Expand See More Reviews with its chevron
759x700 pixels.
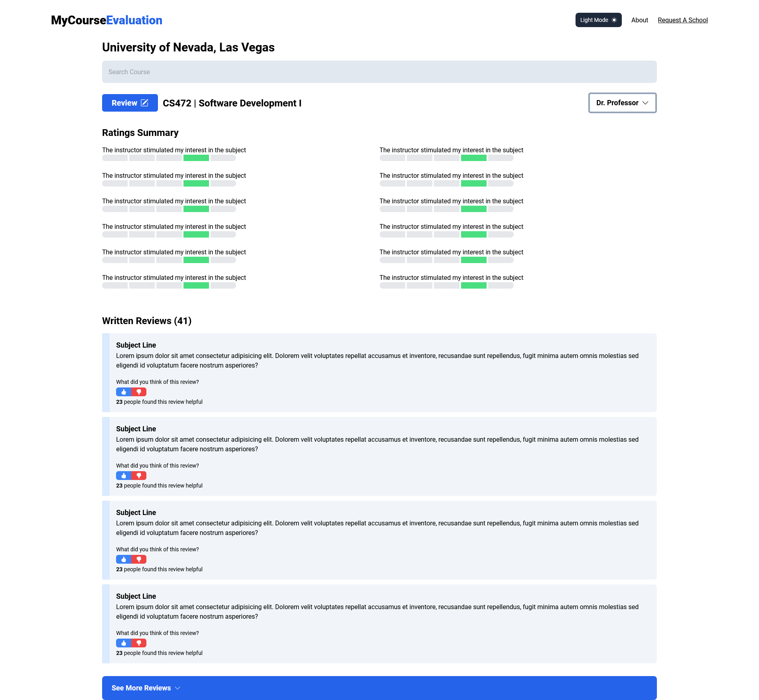177,688
